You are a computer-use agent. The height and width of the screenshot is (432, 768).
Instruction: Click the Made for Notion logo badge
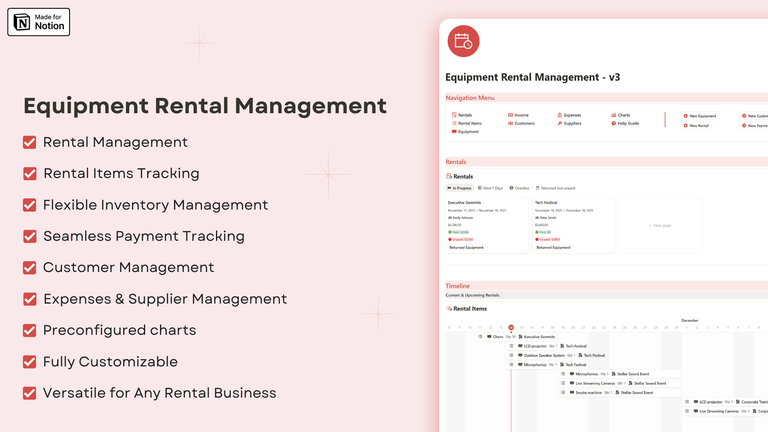pos(38,21)
